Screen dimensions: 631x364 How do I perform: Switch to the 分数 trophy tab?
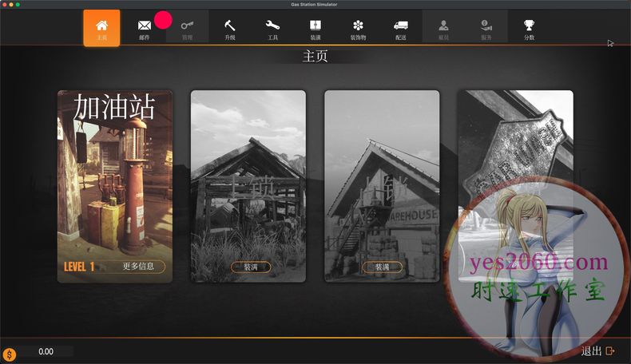point(529,28)
